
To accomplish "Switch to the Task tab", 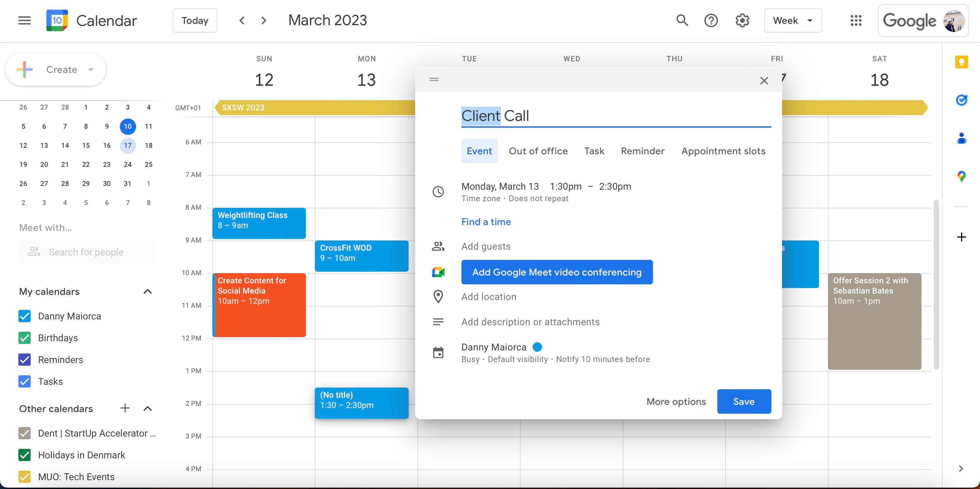I will 594,151.
